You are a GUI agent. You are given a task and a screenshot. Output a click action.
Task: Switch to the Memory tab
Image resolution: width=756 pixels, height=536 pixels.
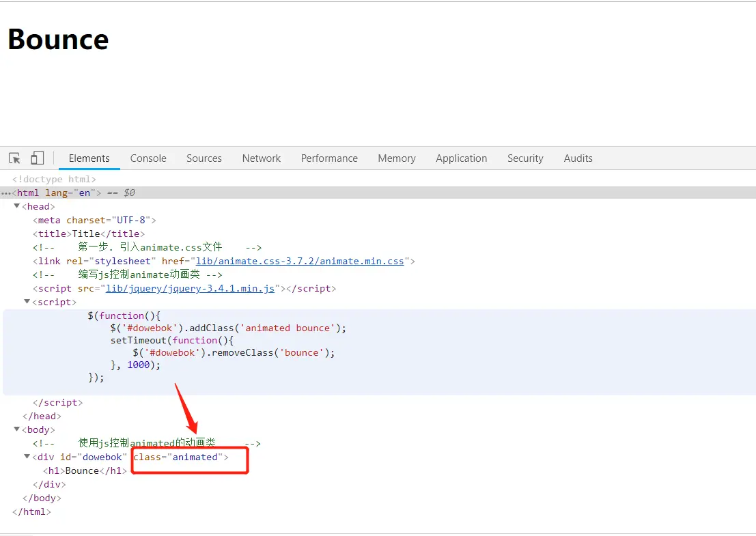click(x=397, y=158)
